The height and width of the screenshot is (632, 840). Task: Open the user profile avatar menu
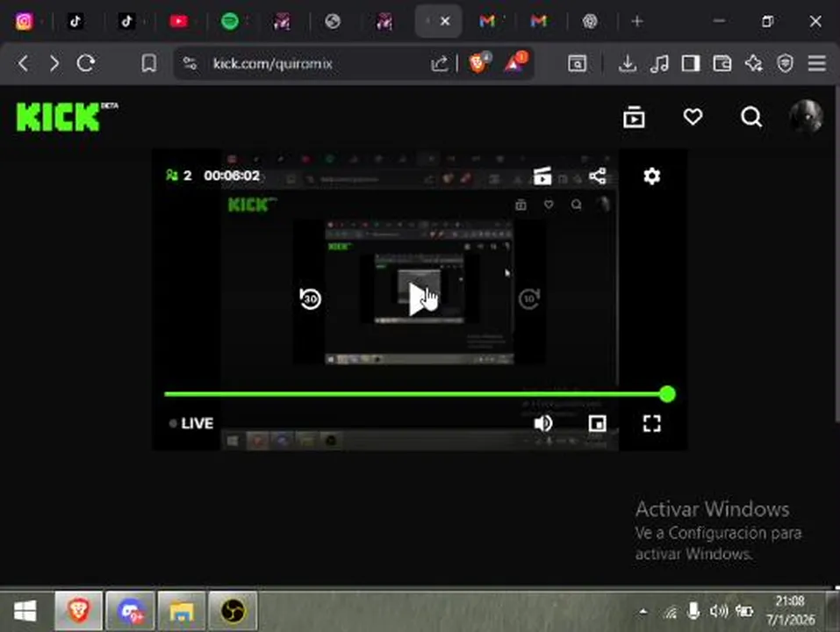806,117
